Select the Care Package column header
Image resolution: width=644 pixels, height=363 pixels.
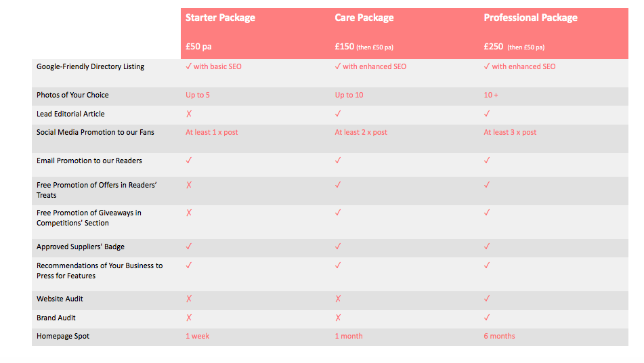pos(364,18)
